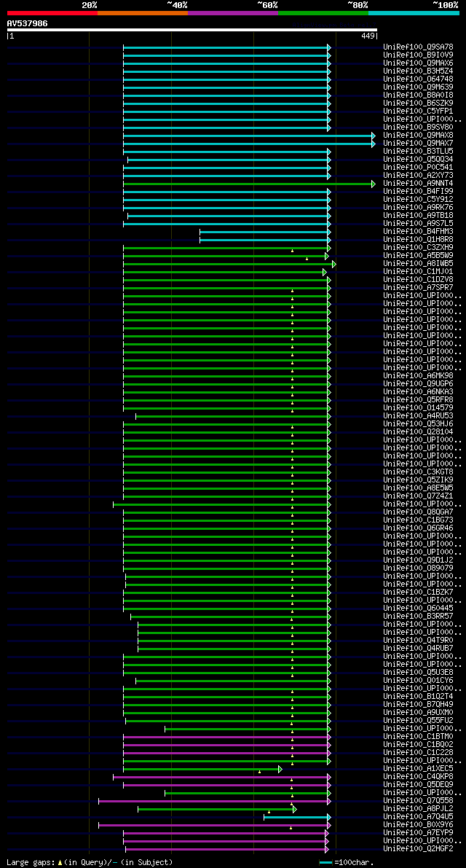
Task: Select the UniRef100_Q55FU2 label
Action: tap(418, 722)
